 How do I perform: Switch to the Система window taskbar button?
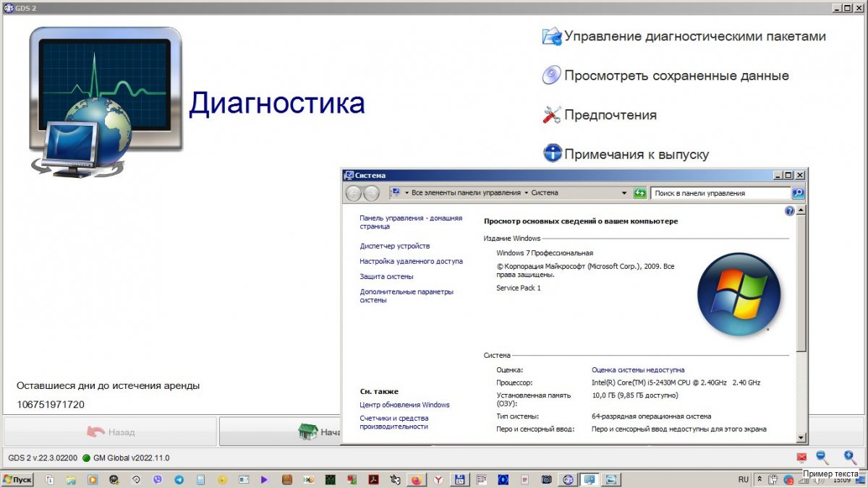click(590, 479)
